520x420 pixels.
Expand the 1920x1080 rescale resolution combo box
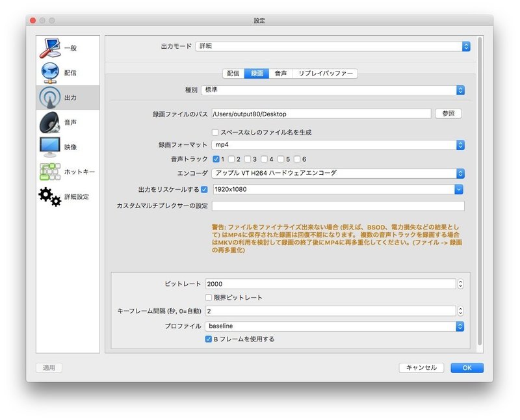(x=459, y=189)
